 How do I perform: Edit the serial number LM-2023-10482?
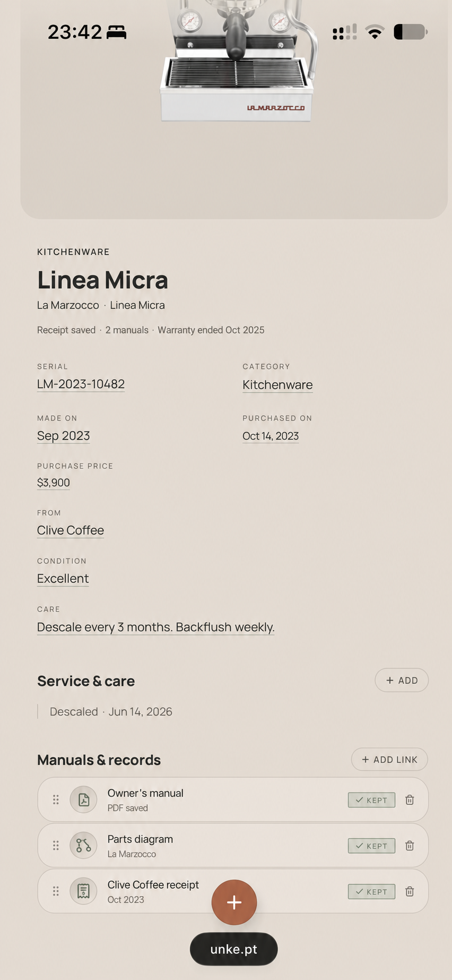[81, 384]
